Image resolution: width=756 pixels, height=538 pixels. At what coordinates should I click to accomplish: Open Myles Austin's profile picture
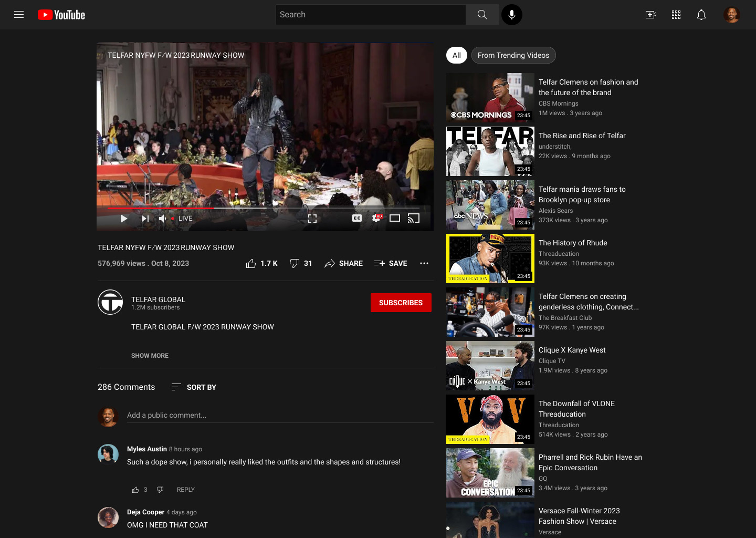coord(108,454)
